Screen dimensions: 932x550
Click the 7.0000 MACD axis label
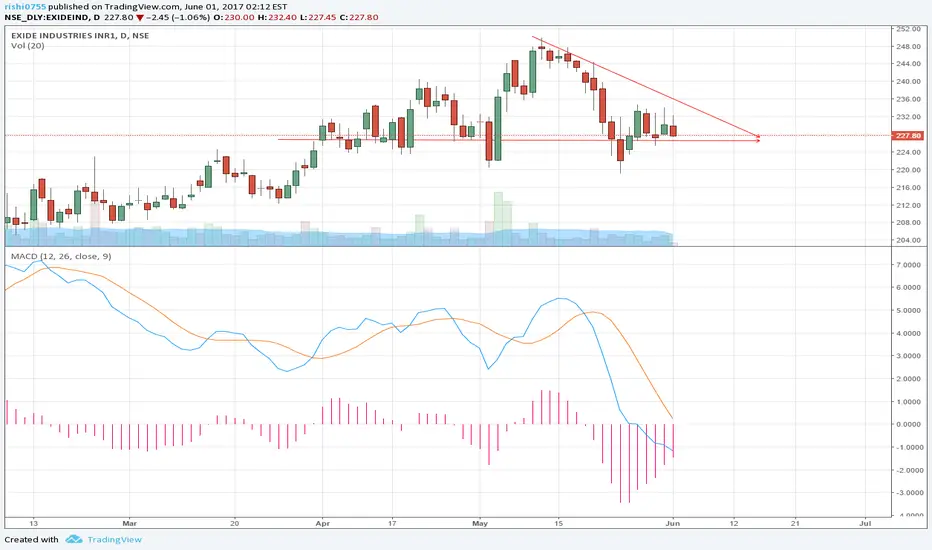909,265
